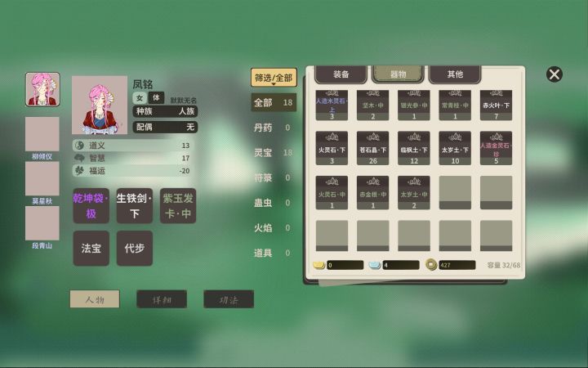Screen dimensions: 588x368
Task: Click the silver ingot currency icon
Action: (375, 265)
